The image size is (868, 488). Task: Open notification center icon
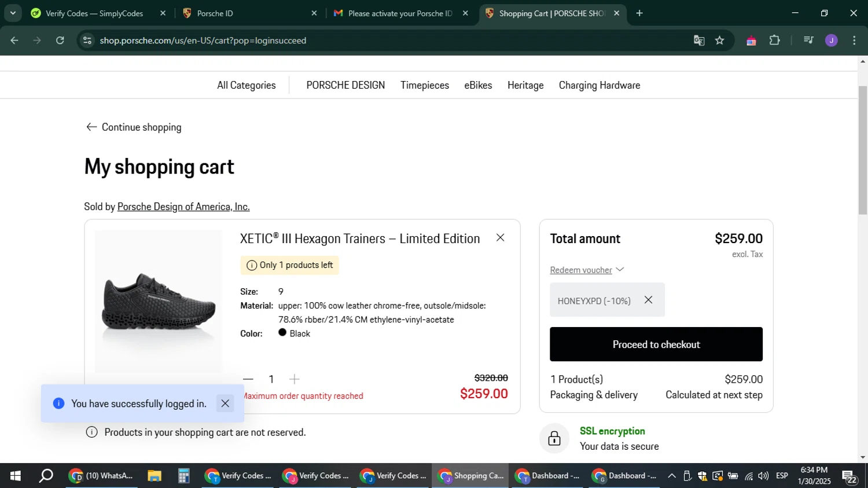tap(849, 476)
